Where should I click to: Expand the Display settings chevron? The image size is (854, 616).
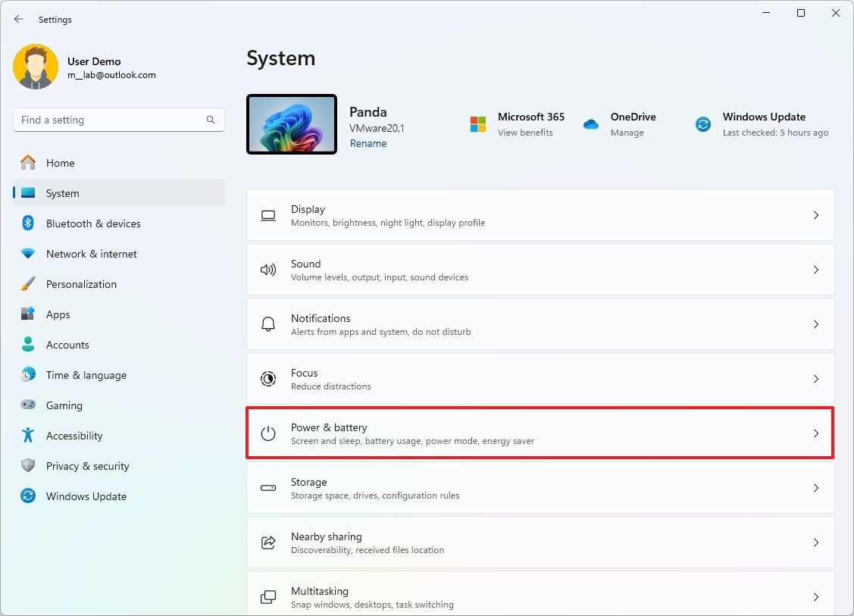coord(816,215)
